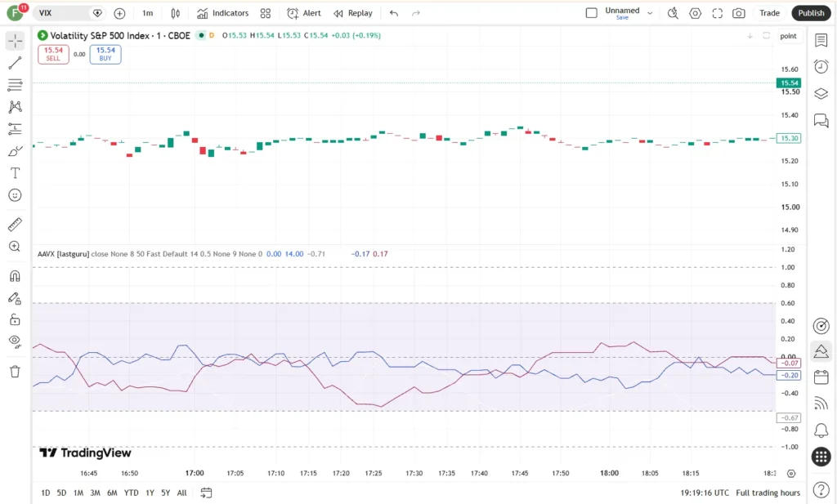Toggle magnet mode for drawings

tap(15, 276)
